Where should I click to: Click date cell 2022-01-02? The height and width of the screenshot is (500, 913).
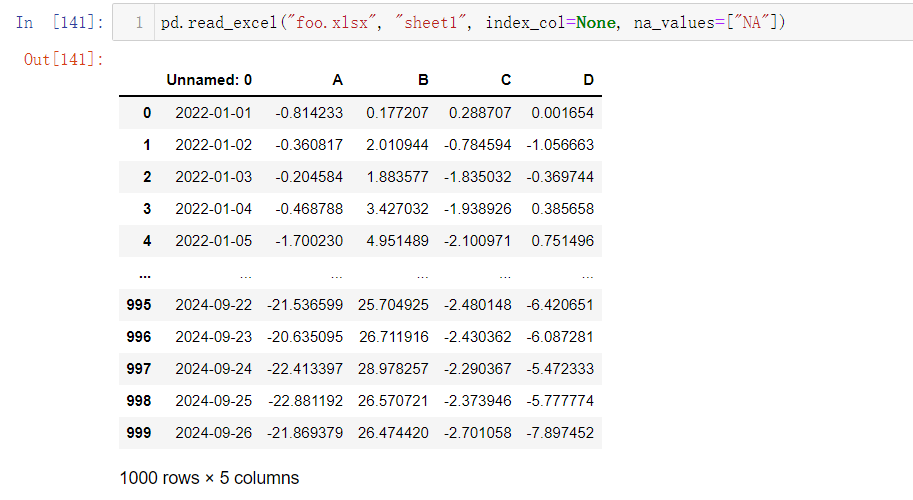tap(214, 145)
